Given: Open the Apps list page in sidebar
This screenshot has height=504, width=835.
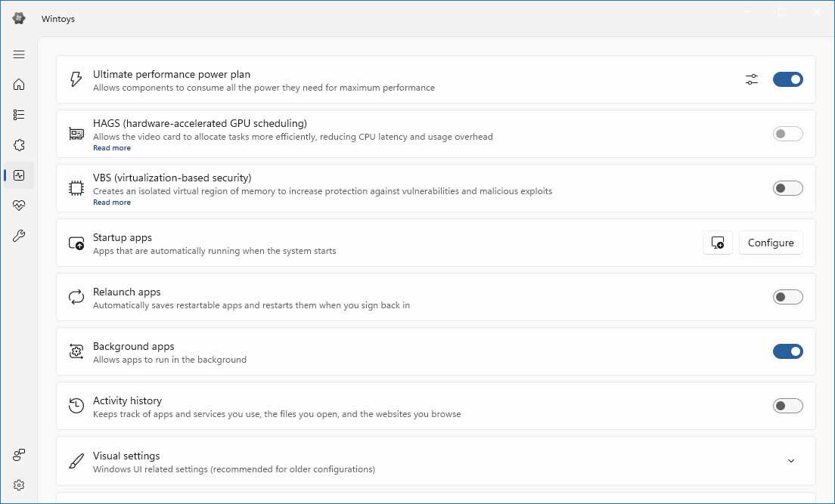Looking at the screenshot, I should click(x=19, y=115).
